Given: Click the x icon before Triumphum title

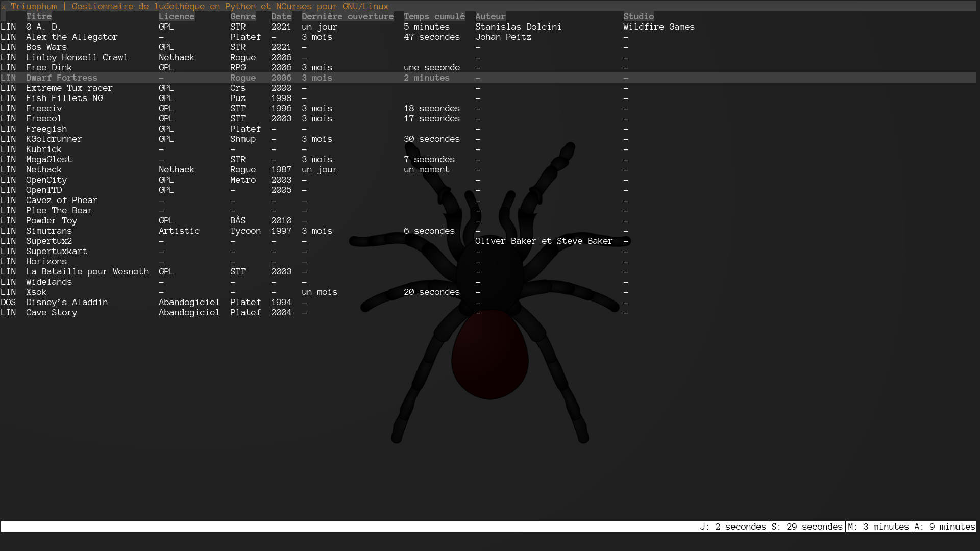Looking at the screenshot, I should coord(4,7).
